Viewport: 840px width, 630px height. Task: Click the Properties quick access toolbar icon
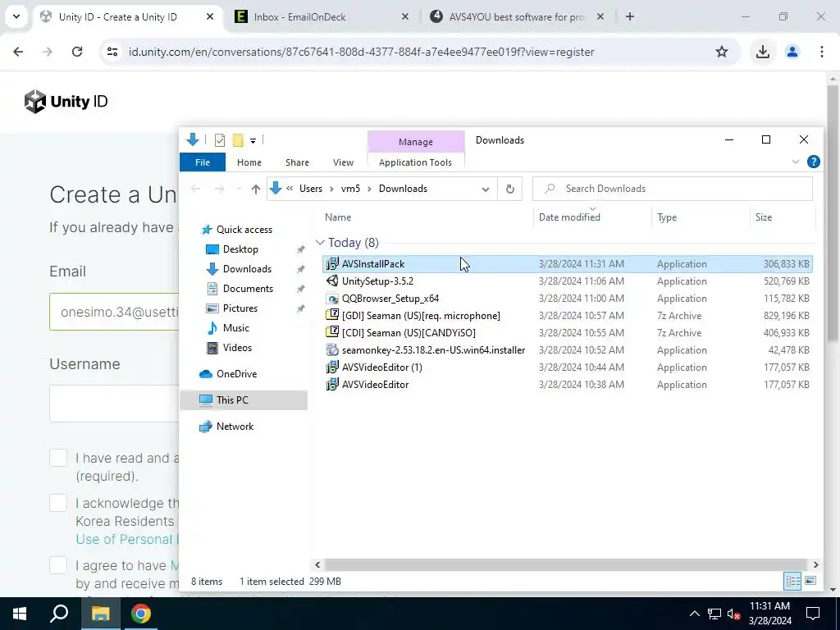(220, 140)
